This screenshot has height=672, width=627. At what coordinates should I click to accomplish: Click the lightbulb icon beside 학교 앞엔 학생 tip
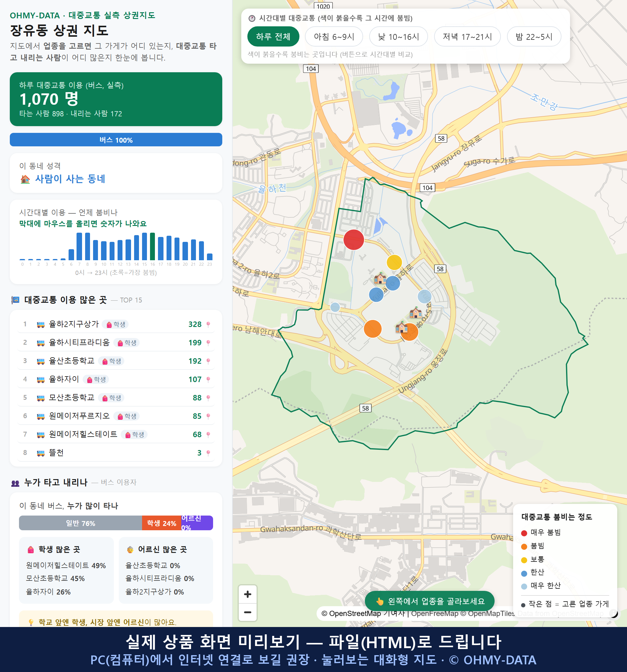[x=31, y=622]
